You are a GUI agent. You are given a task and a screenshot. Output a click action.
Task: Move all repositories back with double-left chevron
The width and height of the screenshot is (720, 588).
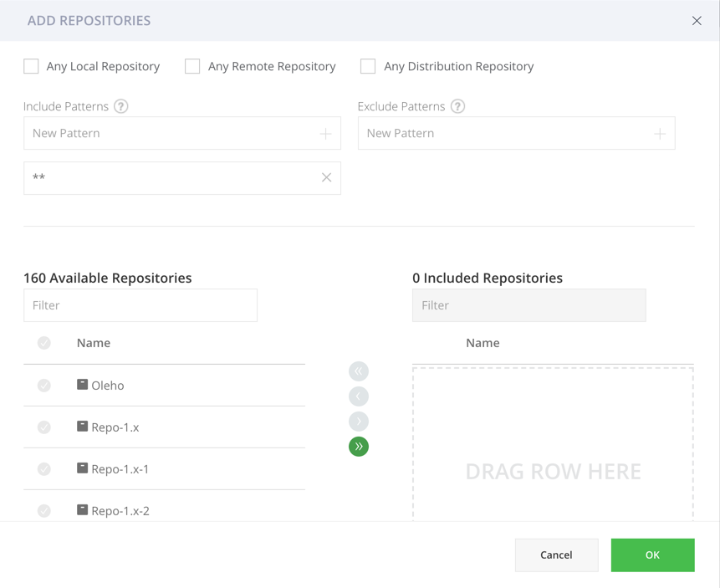point(359,371)
